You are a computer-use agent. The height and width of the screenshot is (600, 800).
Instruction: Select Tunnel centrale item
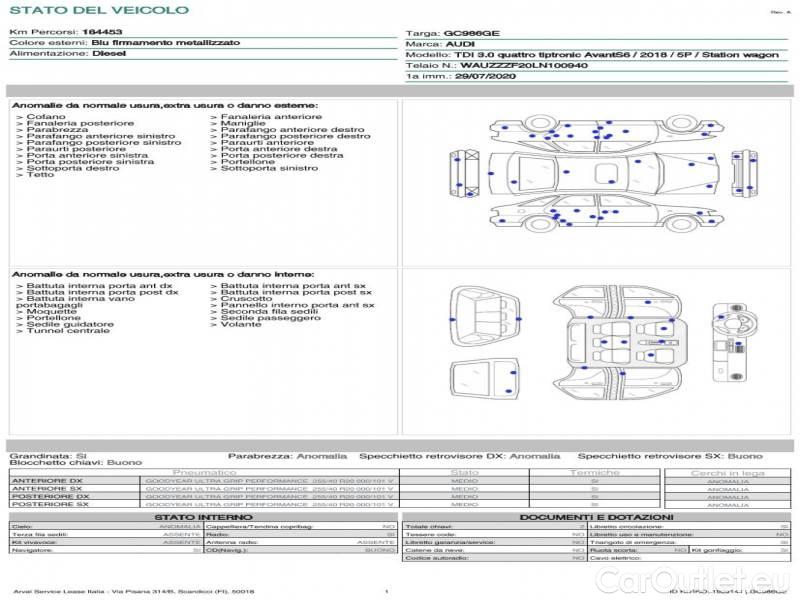pos(67,331)
